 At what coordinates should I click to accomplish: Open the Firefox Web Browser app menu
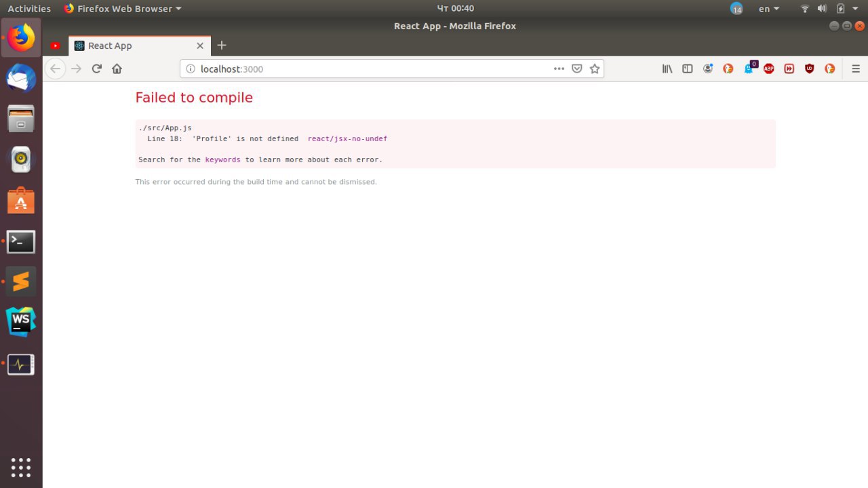point(123,8)
